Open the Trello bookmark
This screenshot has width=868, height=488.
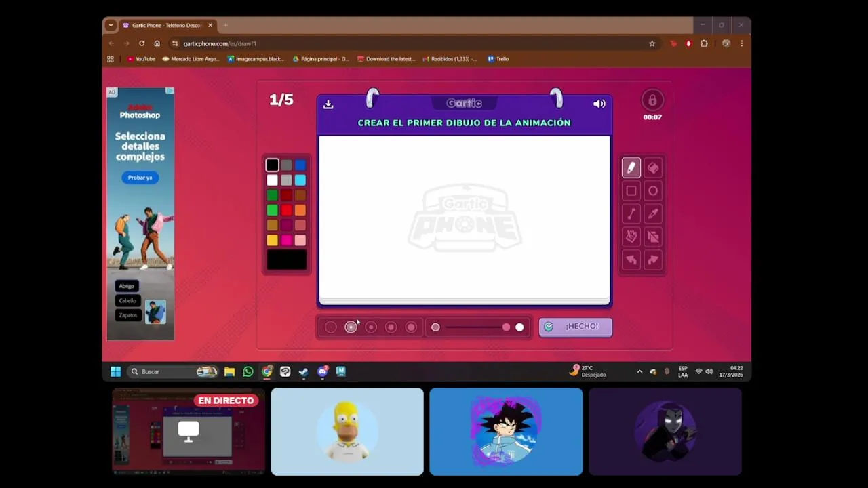point(498,59)
